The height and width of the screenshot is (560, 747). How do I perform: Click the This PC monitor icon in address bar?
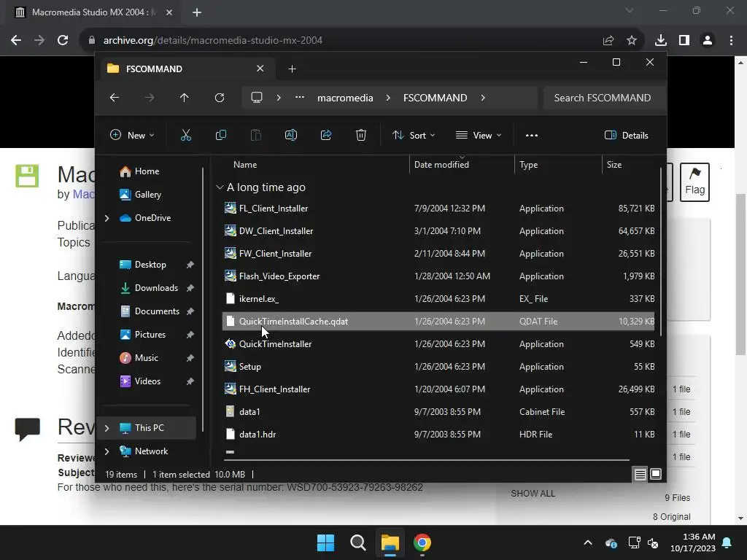[x=257, y=98]
